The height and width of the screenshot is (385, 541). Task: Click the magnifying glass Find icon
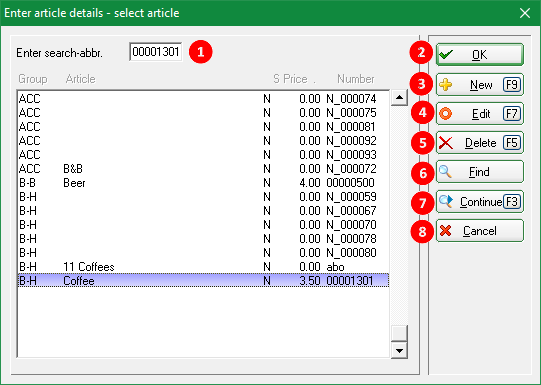445,171
